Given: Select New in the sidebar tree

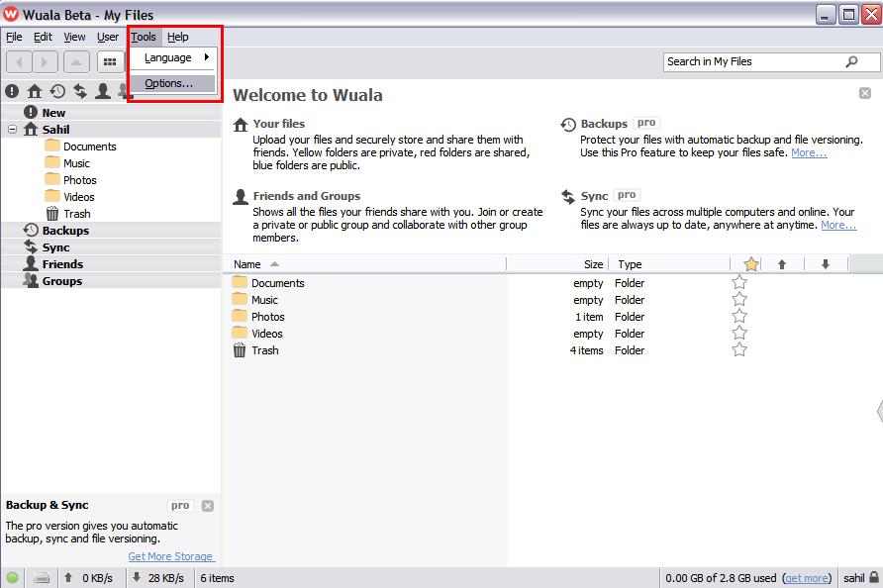Looking at the screenshot, I should click(x=53, y=113).
